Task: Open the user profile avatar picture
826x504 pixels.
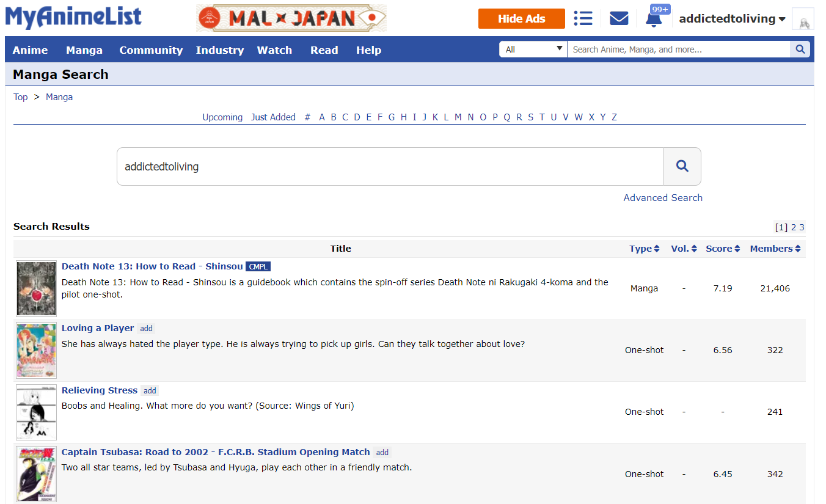Action: tap(803, 19)
